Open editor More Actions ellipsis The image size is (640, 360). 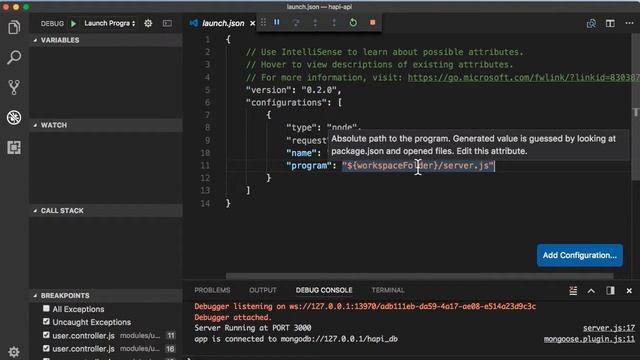tap(629, 23)
